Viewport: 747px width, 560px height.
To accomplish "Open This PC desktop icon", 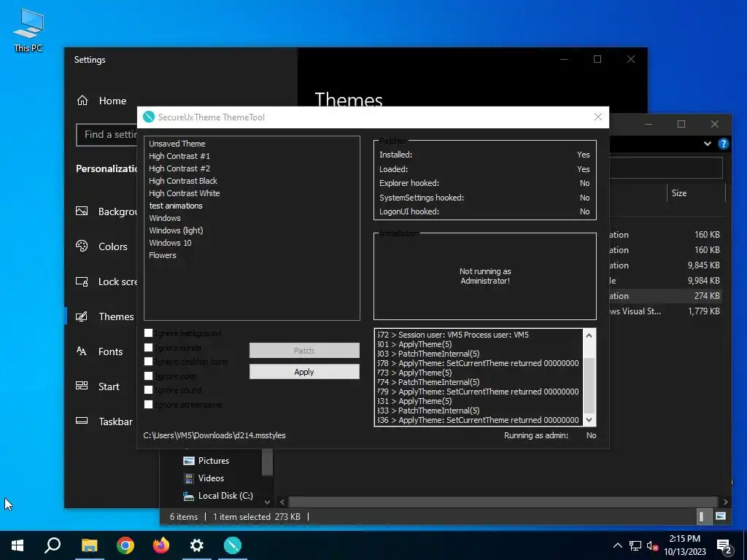I will 28,29.
